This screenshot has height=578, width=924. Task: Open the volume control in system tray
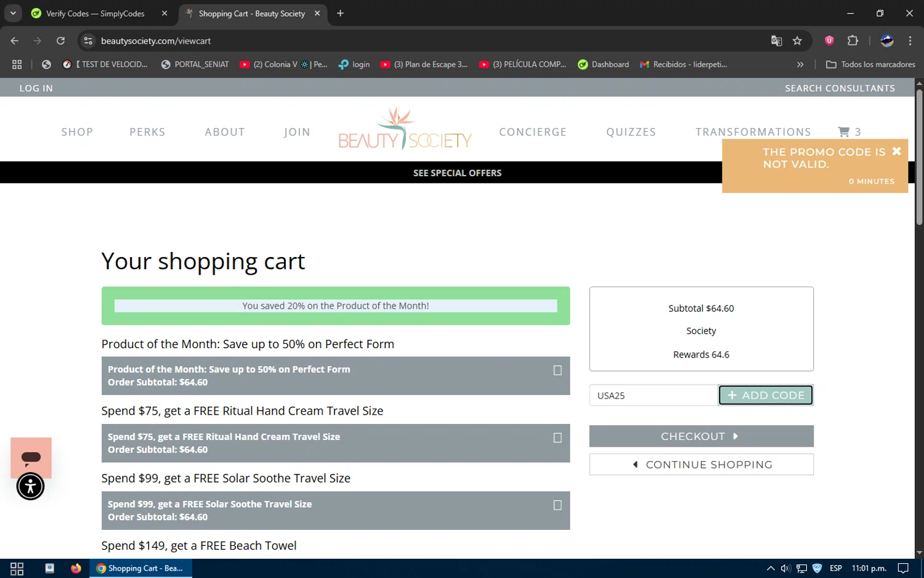(785, 568)
